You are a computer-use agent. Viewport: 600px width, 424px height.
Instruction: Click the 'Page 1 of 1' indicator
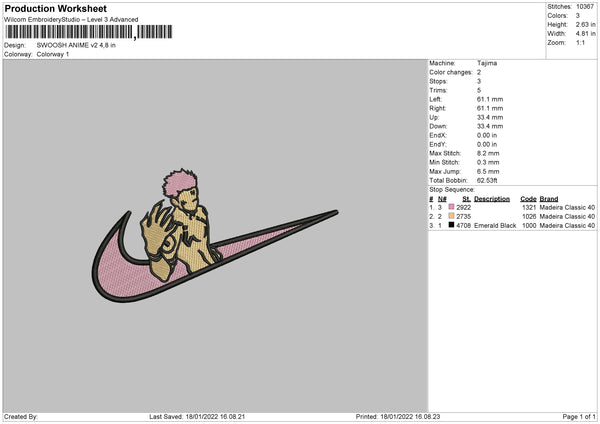tap(579, 417)
